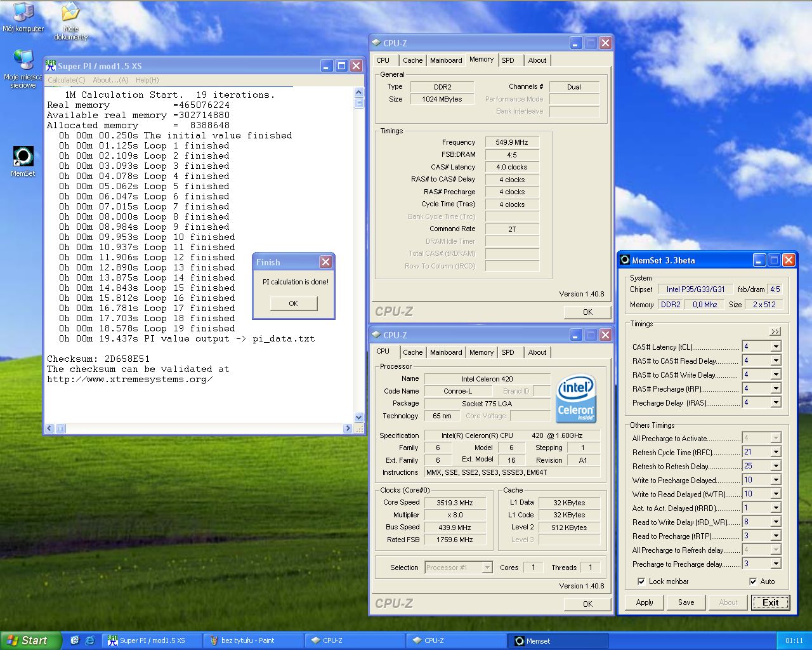Open Refresh Cycle Time (tRFC) dropdown
812x650 pixels.
[776, 452]
